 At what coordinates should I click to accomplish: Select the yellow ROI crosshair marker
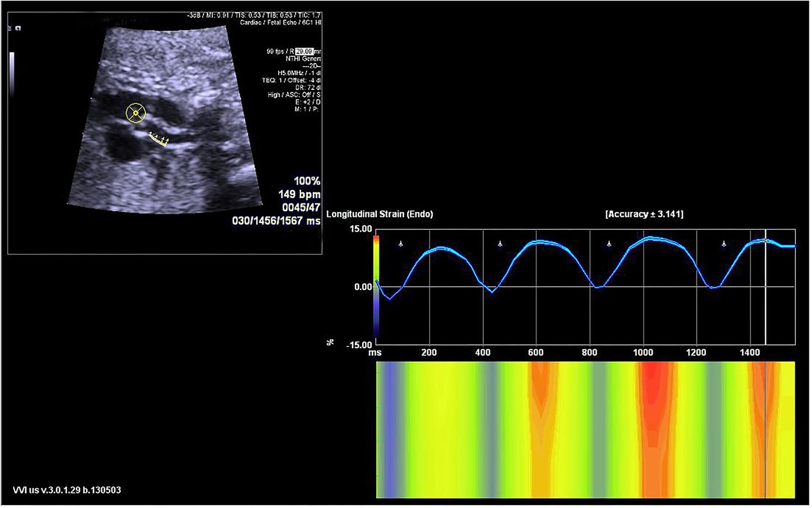[x=136, y=112]
